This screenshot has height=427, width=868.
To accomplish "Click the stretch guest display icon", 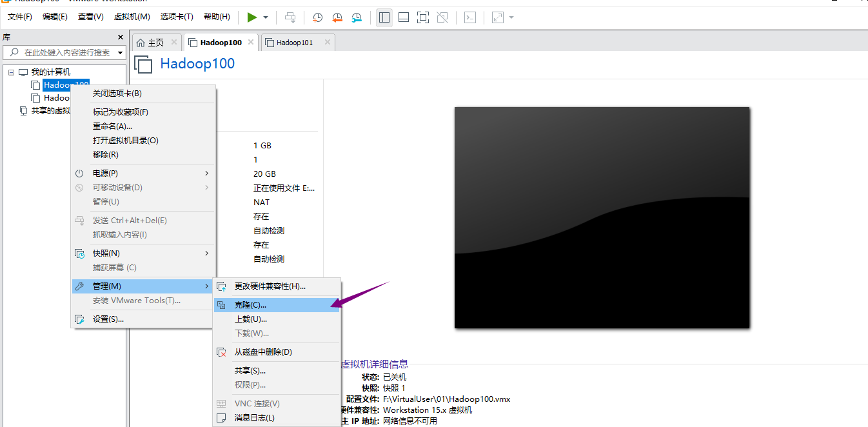I will (x=498, y=17).
